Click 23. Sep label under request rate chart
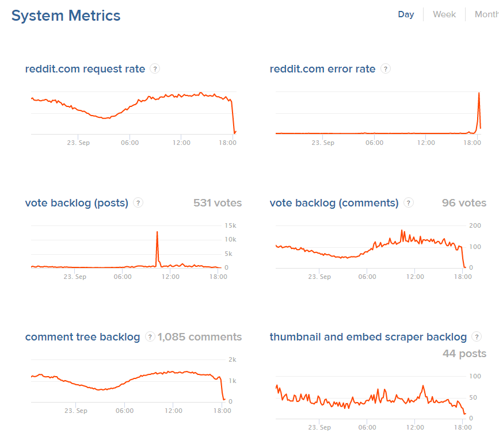Viewport: 499px width, 448px height. click(x=78, y=143)
